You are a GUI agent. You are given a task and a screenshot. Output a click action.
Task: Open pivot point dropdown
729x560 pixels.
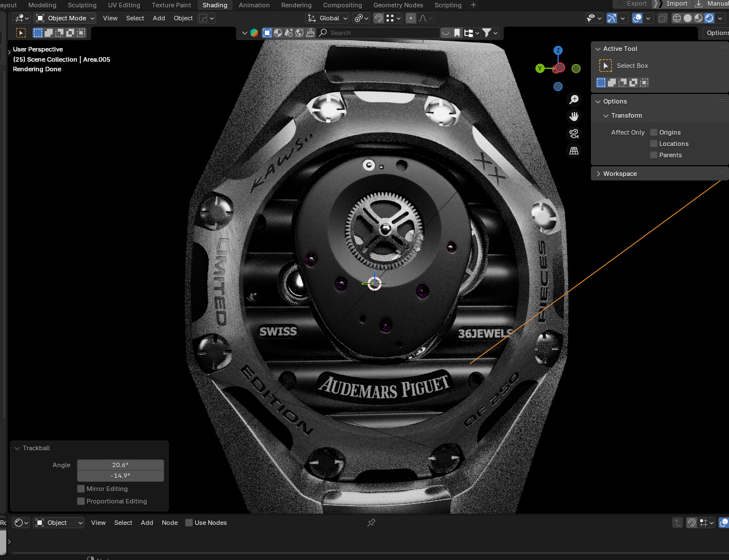click(x=361, y=18)
